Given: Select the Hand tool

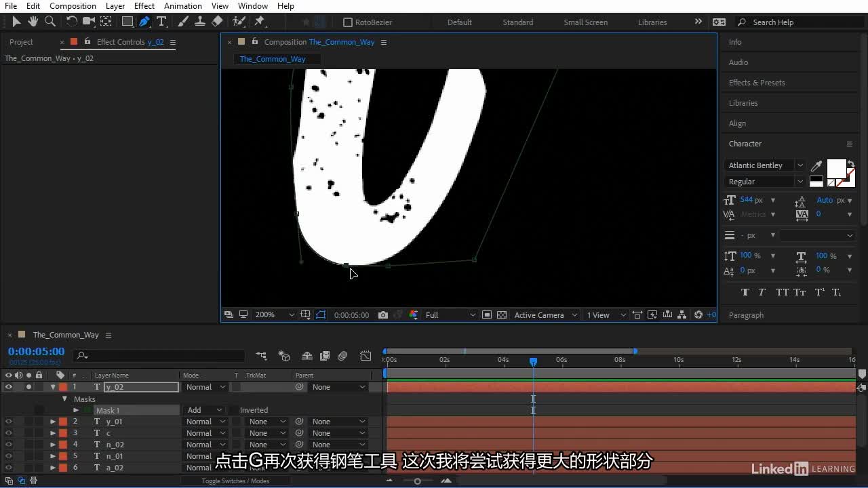Looking at the screenshot, I should click(33, 22).
